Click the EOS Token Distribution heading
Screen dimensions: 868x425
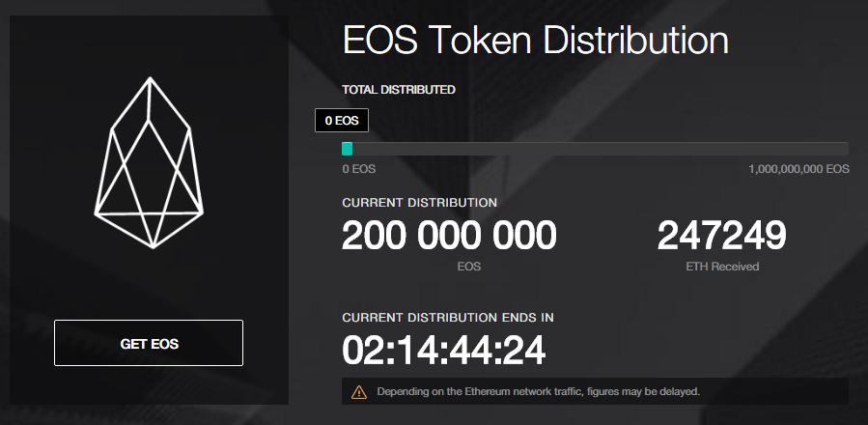535,41
